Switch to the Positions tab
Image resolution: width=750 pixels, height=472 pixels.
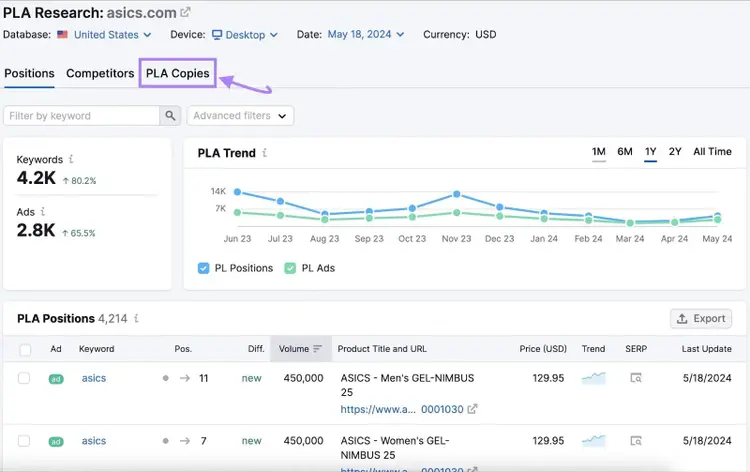click(x=29, y=74)
